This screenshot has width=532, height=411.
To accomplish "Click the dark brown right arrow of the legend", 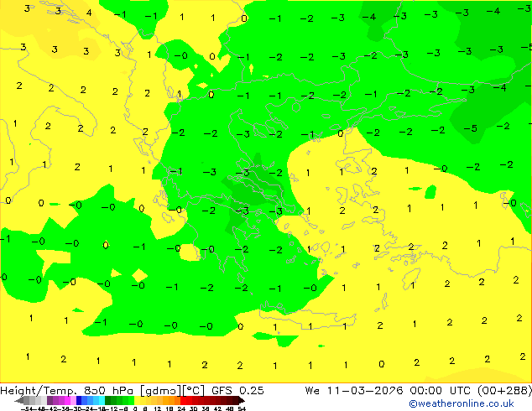I will (242, 401).
